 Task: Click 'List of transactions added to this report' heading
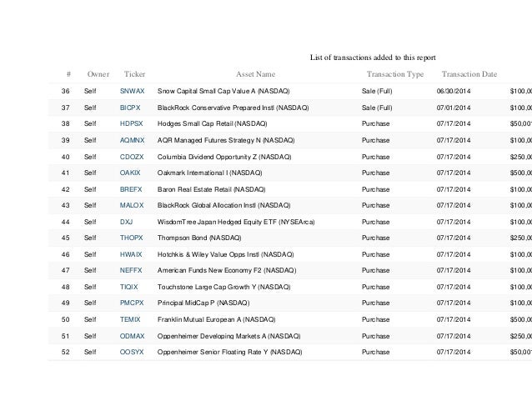pyautogui.click(x=373, y=58)
